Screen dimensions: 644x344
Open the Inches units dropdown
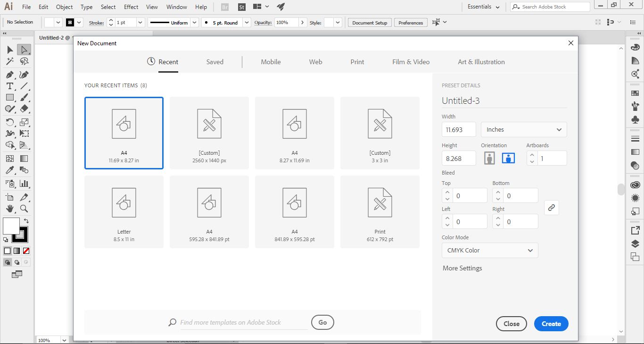[x=523, y=129]
